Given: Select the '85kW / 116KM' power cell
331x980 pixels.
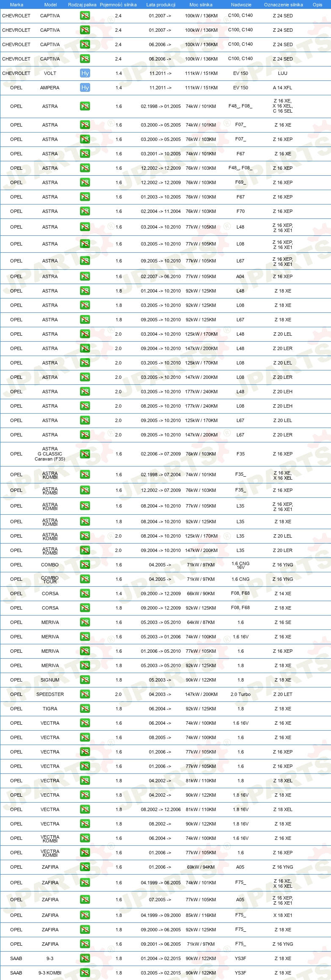Looking at the screenshot, I should (x=201, y=915).
